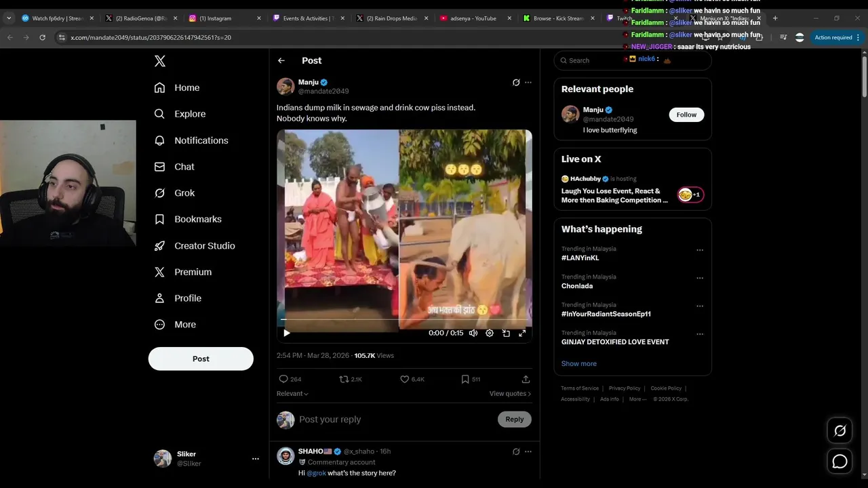Switch to Events & Activities Twitch tab
Image resolution: width=868 pixels, height=488 pixels.
(x=309, y=18)
